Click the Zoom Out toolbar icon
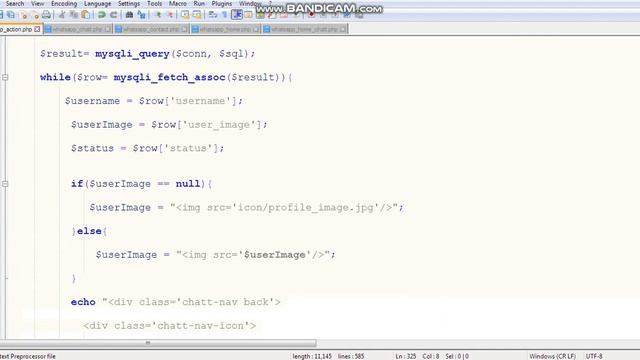Viewport: 640px width, 360px height. click(170, 15)
